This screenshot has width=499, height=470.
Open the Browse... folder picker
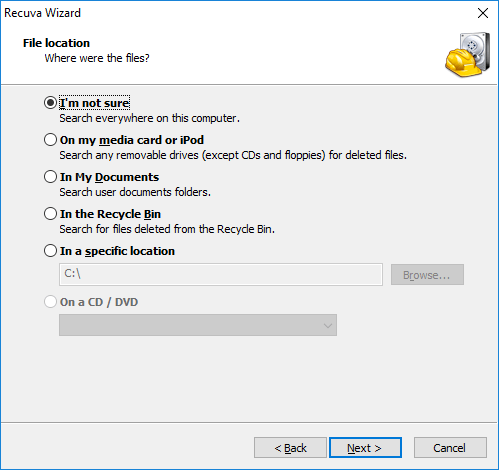427,275
